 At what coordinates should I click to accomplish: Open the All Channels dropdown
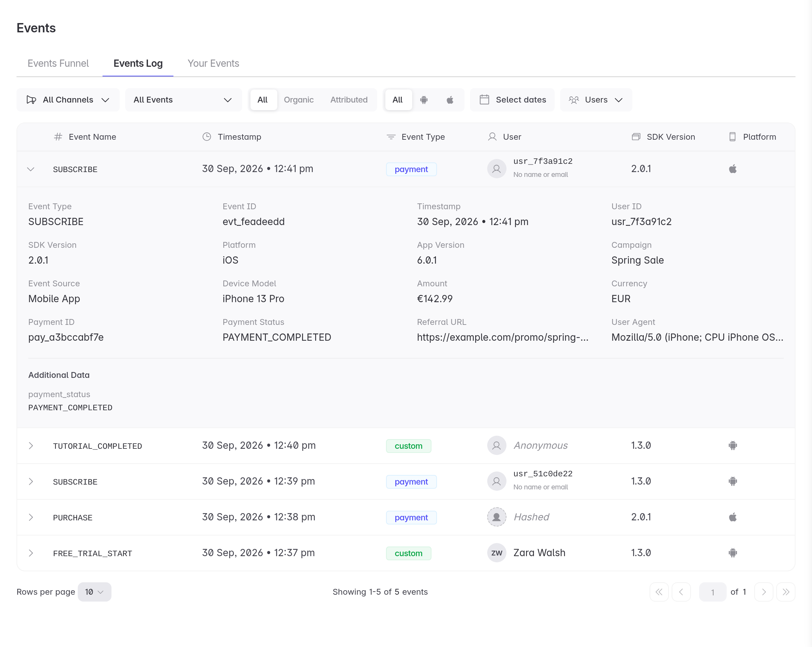[68, 100]
